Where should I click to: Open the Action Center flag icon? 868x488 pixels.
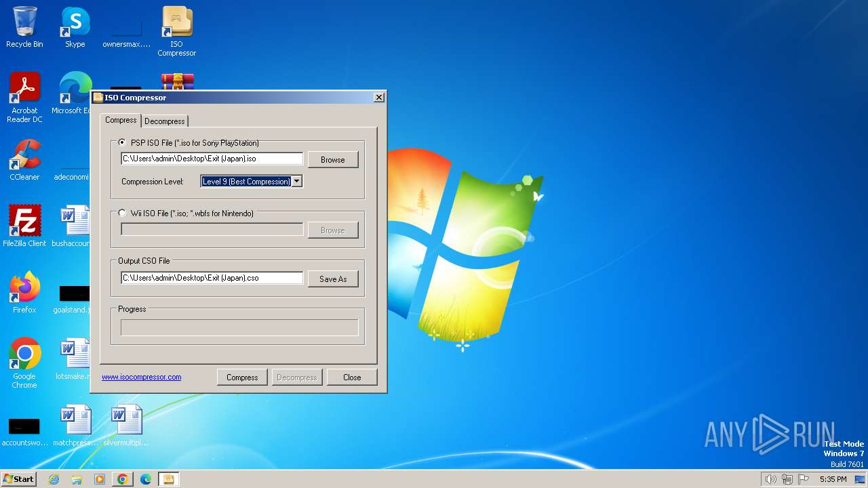pos(804,479)
